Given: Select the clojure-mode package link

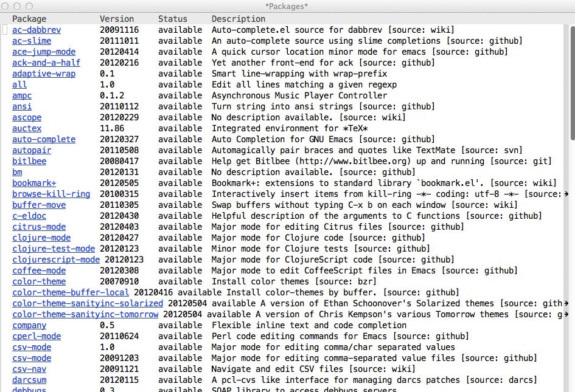Looking at the screenshot, I should coord(41,238).
